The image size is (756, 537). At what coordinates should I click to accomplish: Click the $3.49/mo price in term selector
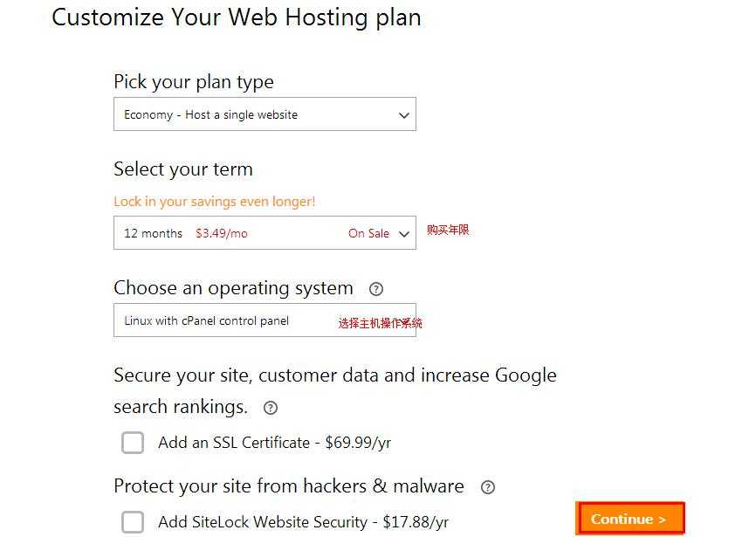[x=221, y=234]
